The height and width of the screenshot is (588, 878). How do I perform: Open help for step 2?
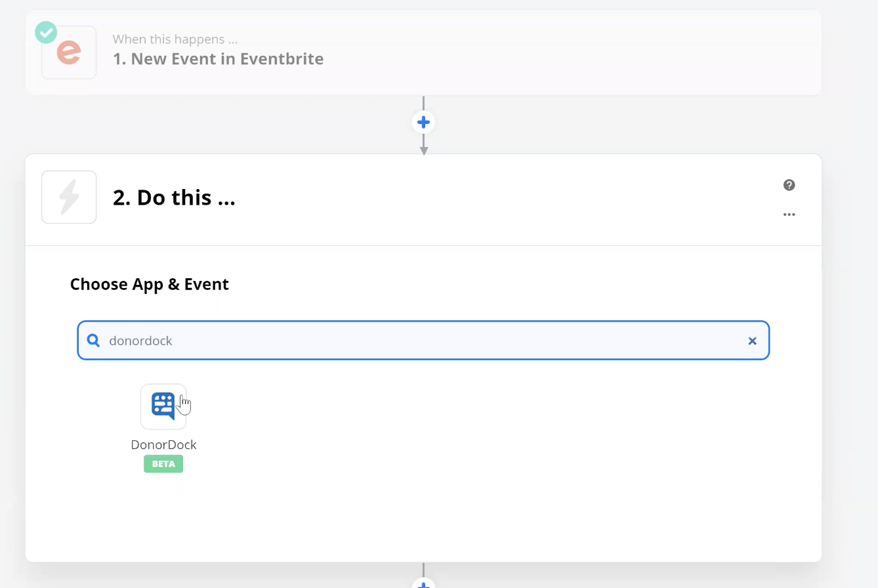tap(789, 185)
